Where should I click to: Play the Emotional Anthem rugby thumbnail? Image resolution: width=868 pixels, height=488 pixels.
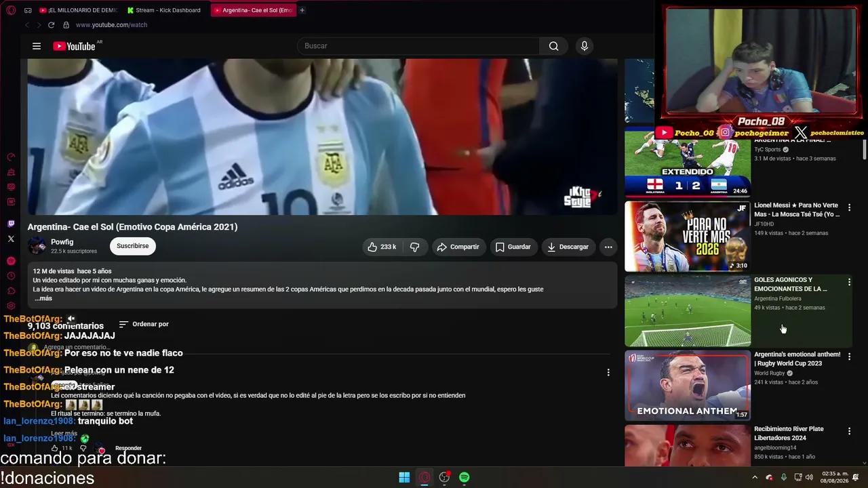click(x=688, y=386)
